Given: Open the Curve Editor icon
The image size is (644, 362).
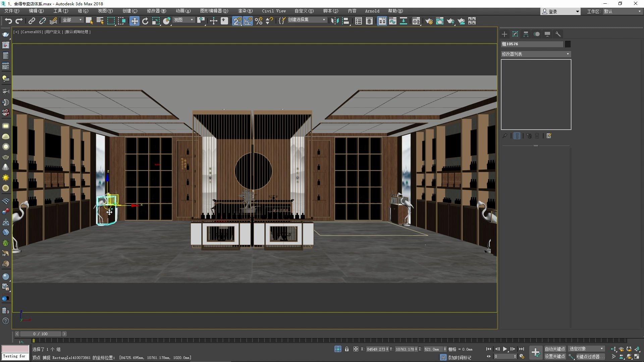Looking at the screenshot, I should (392, 21).
